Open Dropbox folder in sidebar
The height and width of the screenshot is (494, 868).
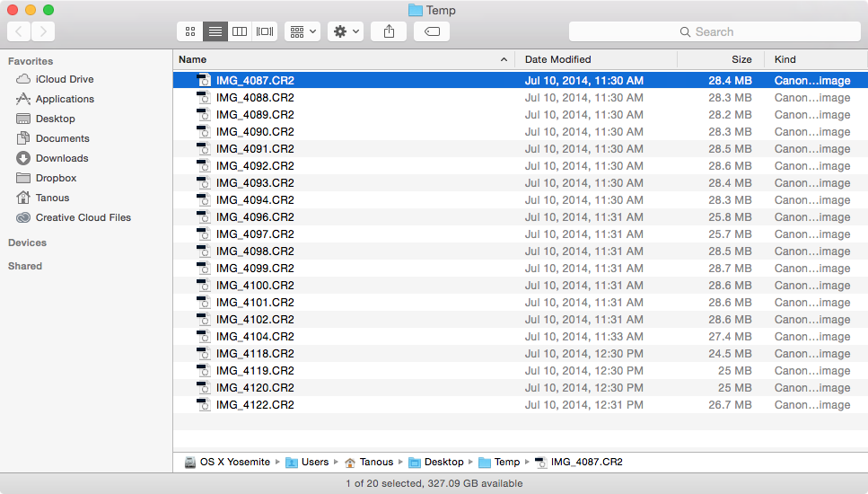click(47, 178)
